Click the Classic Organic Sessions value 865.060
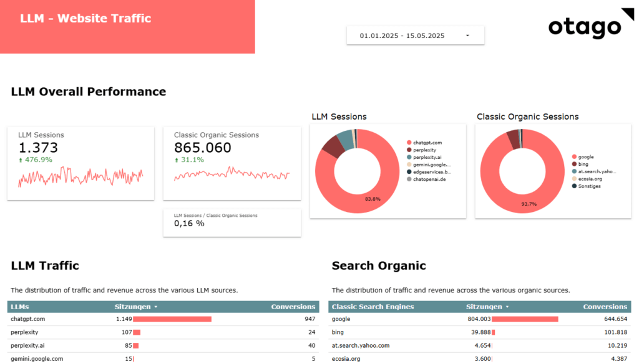The image size is (639, 364). click(x=203, y=147)
